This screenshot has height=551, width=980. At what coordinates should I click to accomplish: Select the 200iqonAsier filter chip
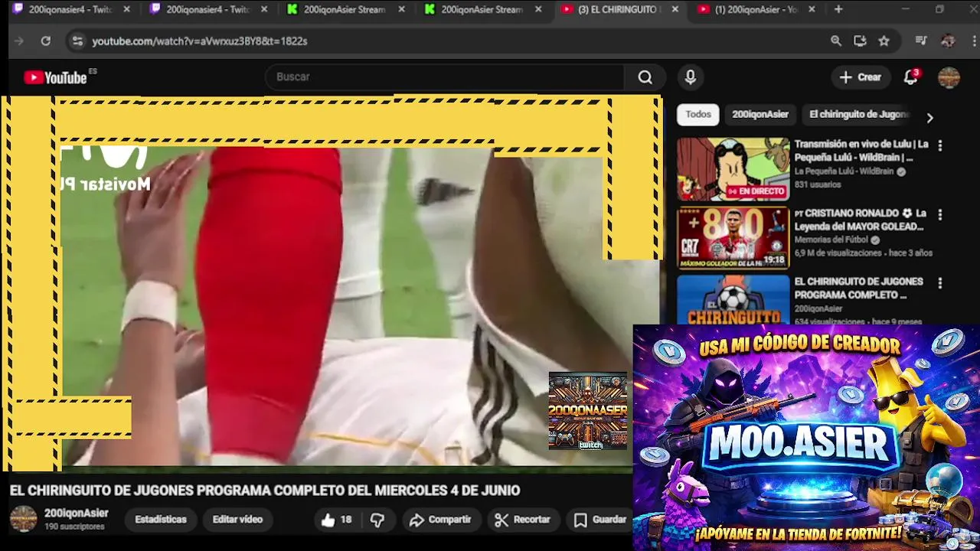click(x=760, y=114)
